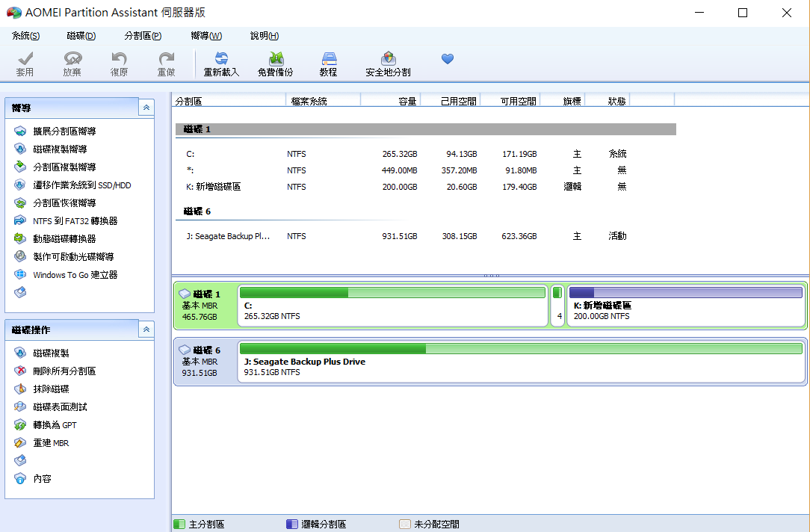Click the 狀態 column header
This screenshot has height=532, width=810.
(x=607, y=101)
